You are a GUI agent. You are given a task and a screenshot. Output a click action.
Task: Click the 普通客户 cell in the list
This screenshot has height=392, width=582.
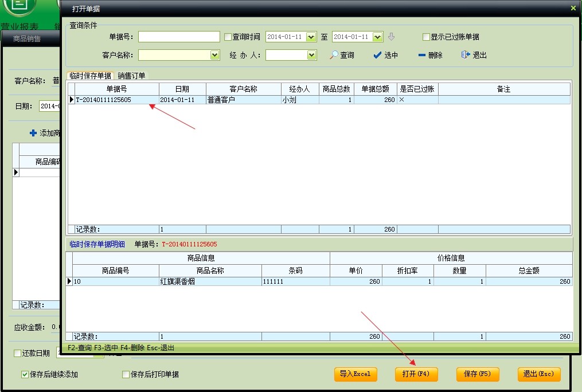coord(243,100)
